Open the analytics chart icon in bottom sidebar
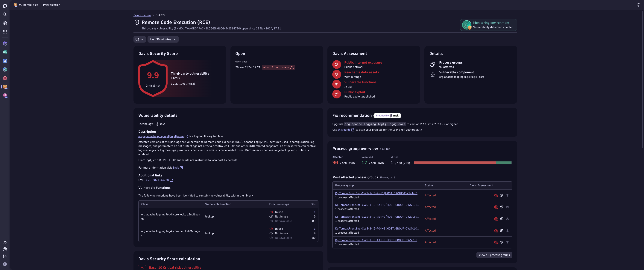The width and height of the screenshot is (644, 270). click(x=5, y=256)
